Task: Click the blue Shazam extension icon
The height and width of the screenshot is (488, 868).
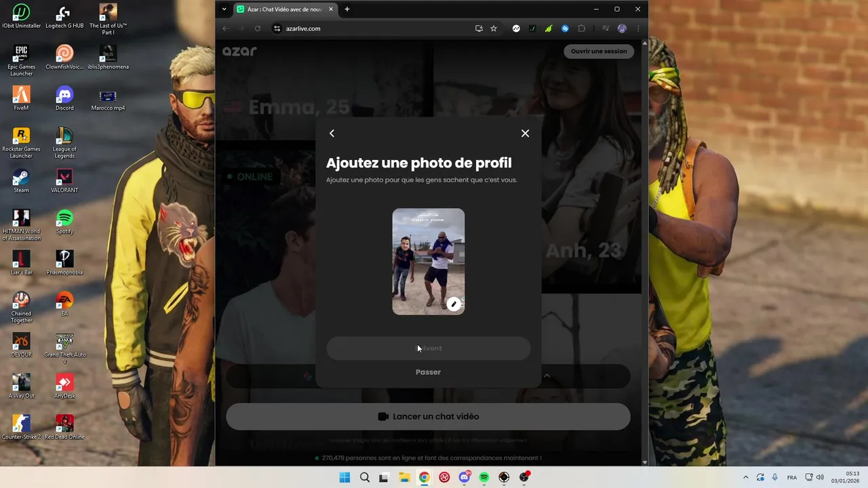Action: click(x=565, y=28)
